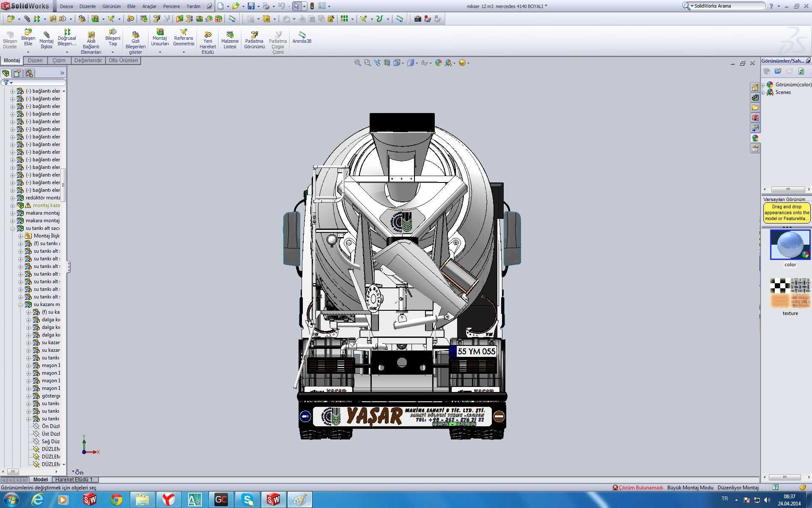Click the Previous View icon in viewport toolbar

(377, 63)
